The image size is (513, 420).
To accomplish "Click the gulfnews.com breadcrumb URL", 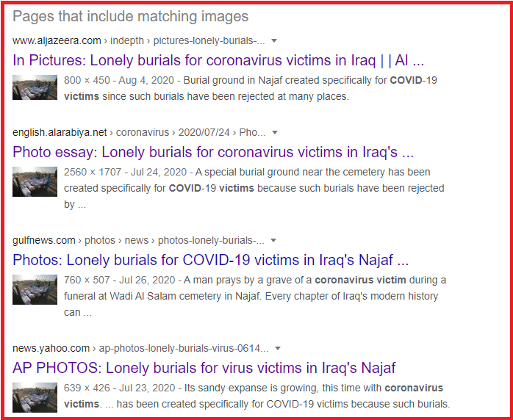I will pos(138,240).
